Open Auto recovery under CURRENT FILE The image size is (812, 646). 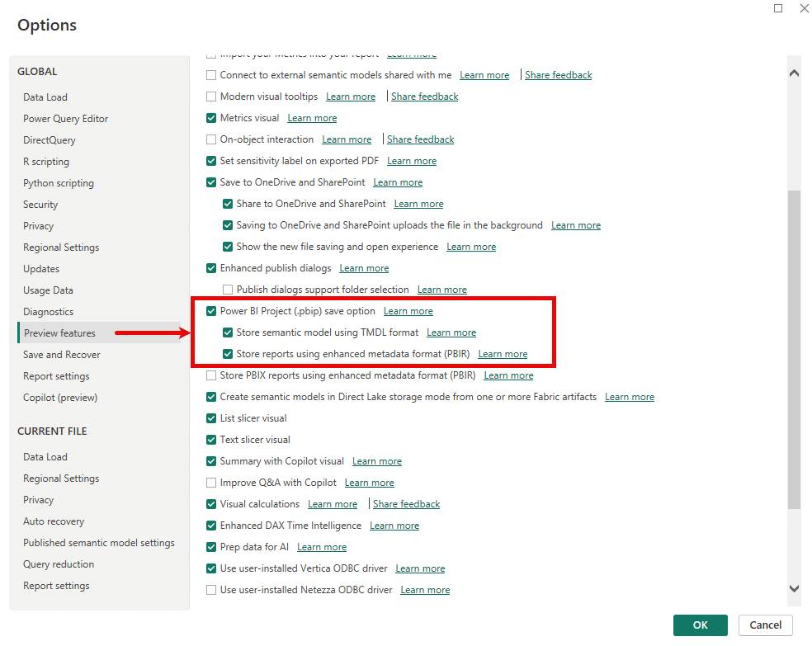point(54,521)
